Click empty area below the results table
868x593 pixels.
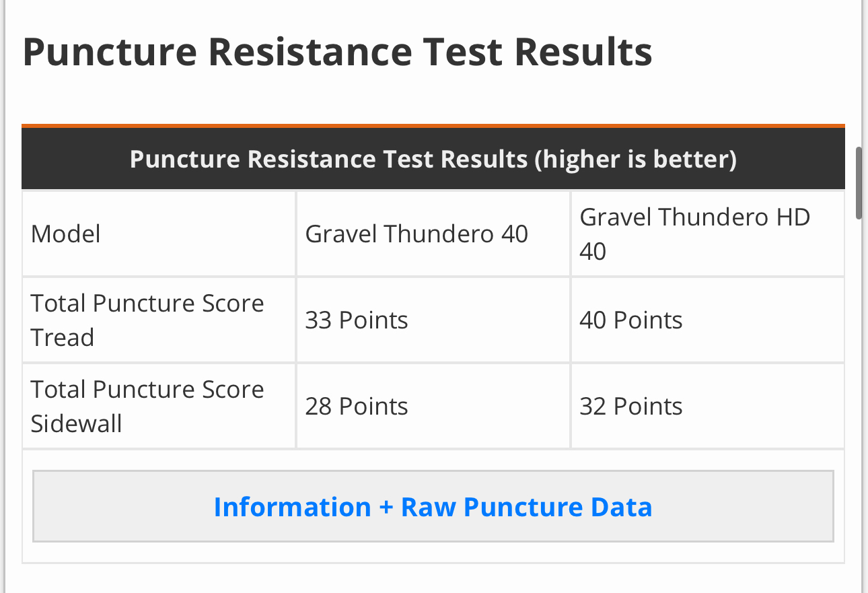433,579
